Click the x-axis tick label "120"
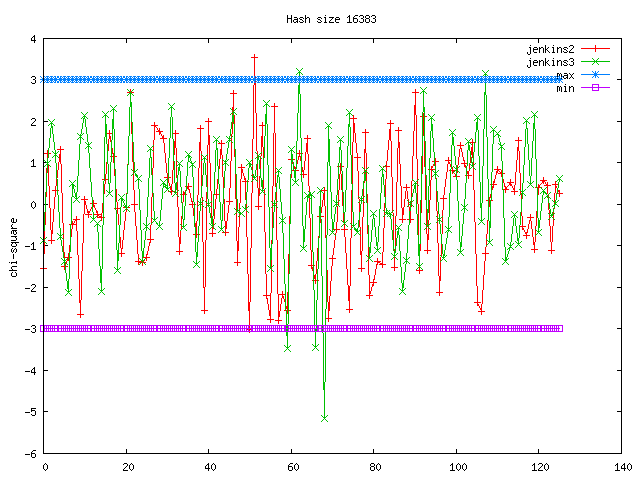 coord(540,467)
